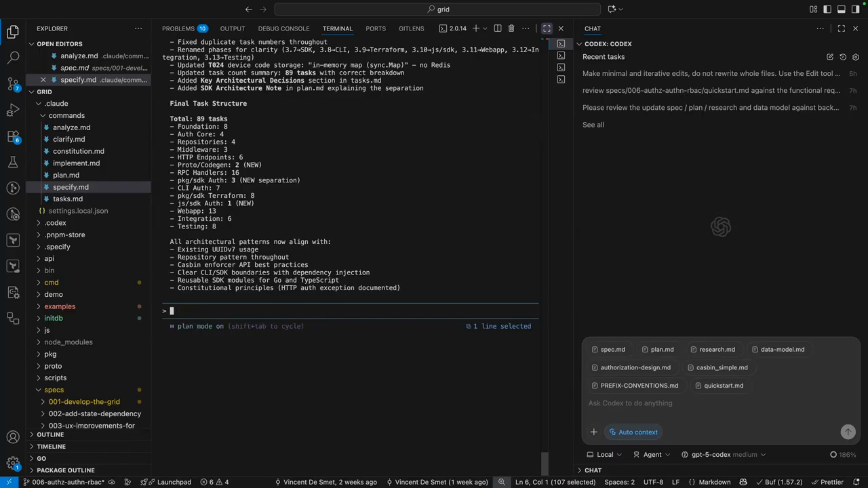
Task: Remove spec.md context chip
Action: click(x=595, y=350)
